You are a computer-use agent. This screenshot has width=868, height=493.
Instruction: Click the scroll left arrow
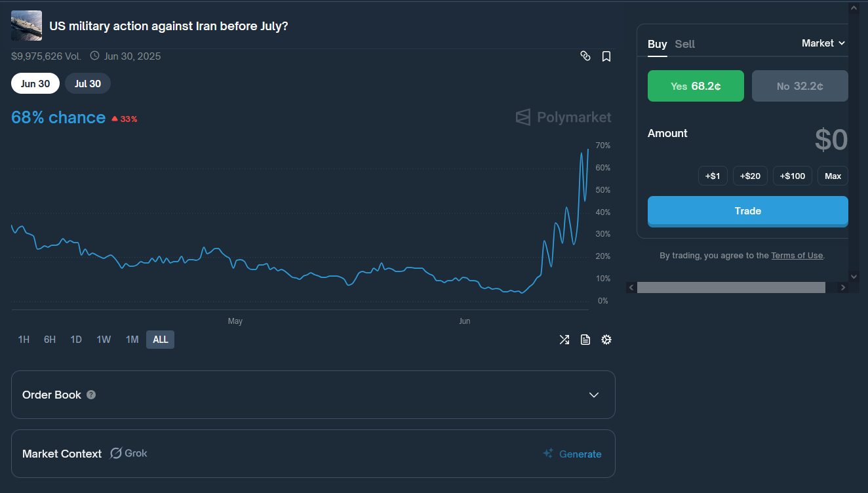631,287
